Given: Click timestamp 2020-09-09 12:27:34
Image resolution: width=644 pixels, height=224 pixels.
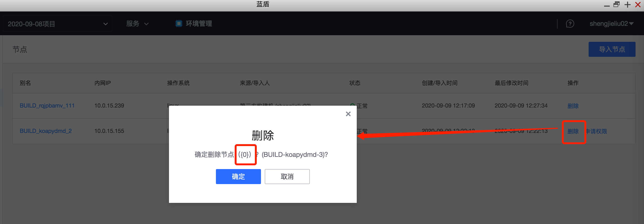Looking at the screenshot, I should 521,105.
